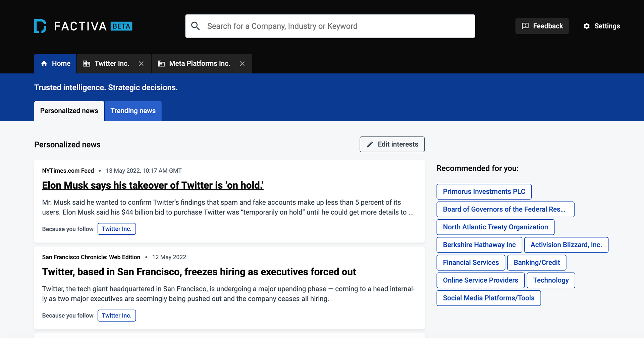The image size is (644, 338).
Task: Click the 'San Francisco Chronicle: Web Edition' source label
Action: click(91, 257)
